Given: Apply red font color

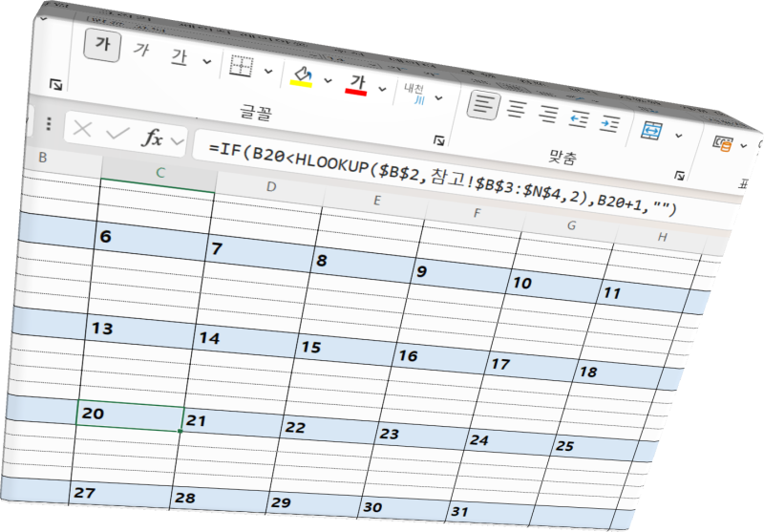Looking at the screenshot, I should pyautogui.click(x=357, y=85).
